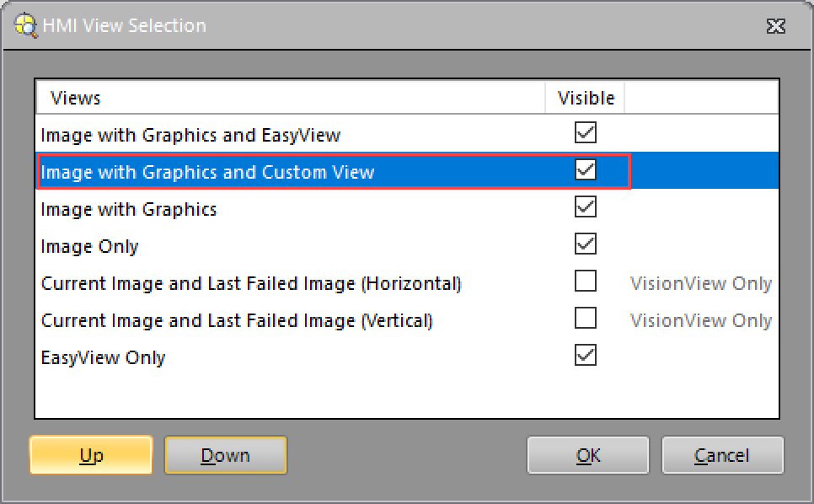Confirm with the OK button
814x504 pixels.
tap(588, 455)
